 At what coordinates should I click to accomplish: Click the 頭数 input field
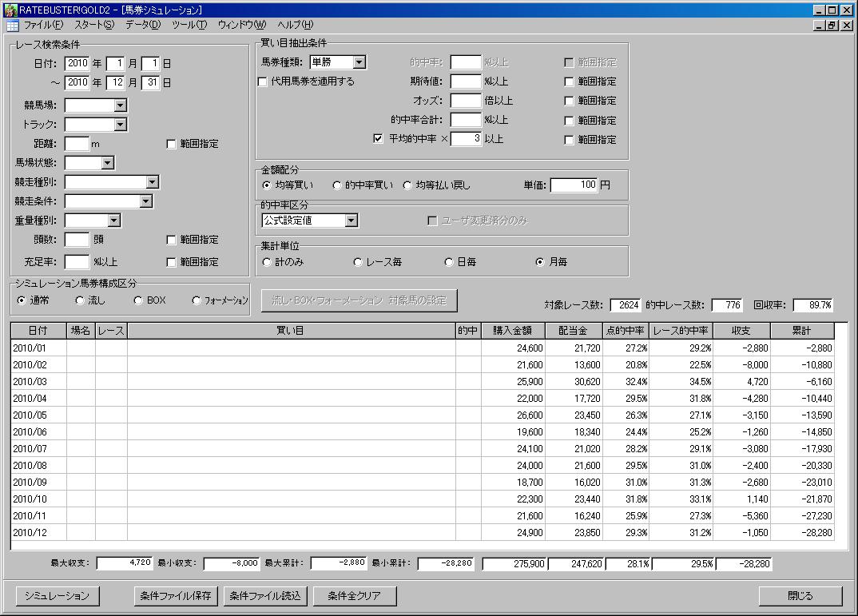(77, 240)
